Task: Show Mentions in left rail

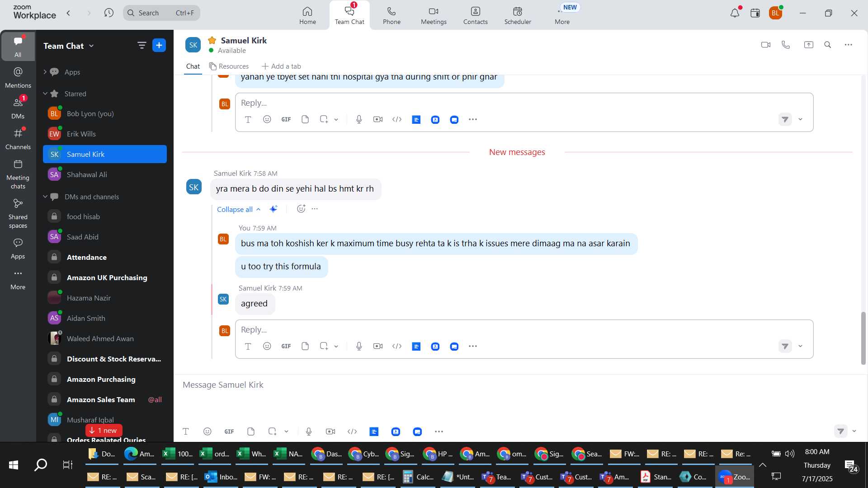Action: (18, 77)
